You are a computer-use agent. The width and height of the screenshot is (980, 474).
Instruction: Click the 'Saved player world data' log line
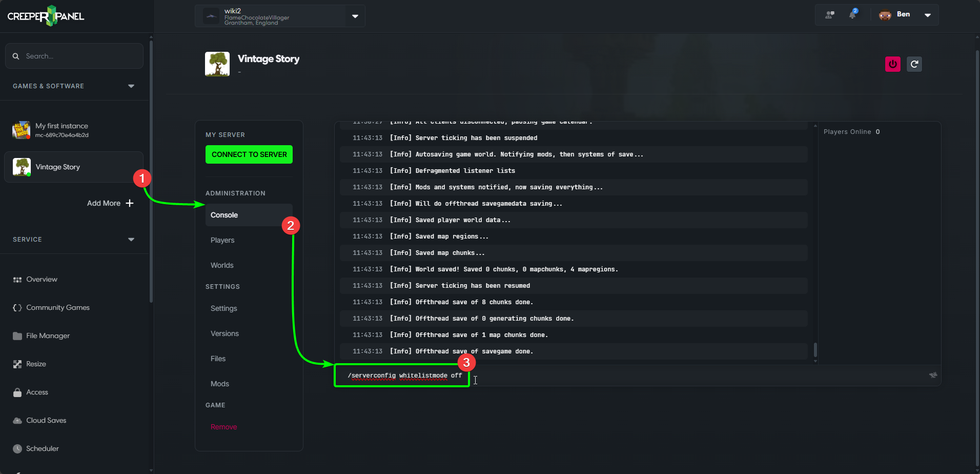[x=574, y=220]
